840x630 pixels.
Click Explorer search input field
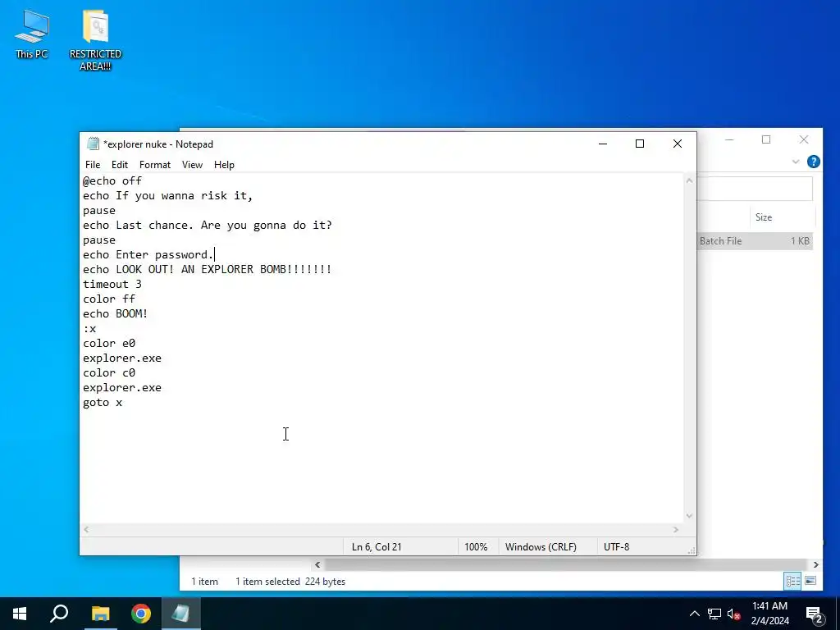pos(755,189)
